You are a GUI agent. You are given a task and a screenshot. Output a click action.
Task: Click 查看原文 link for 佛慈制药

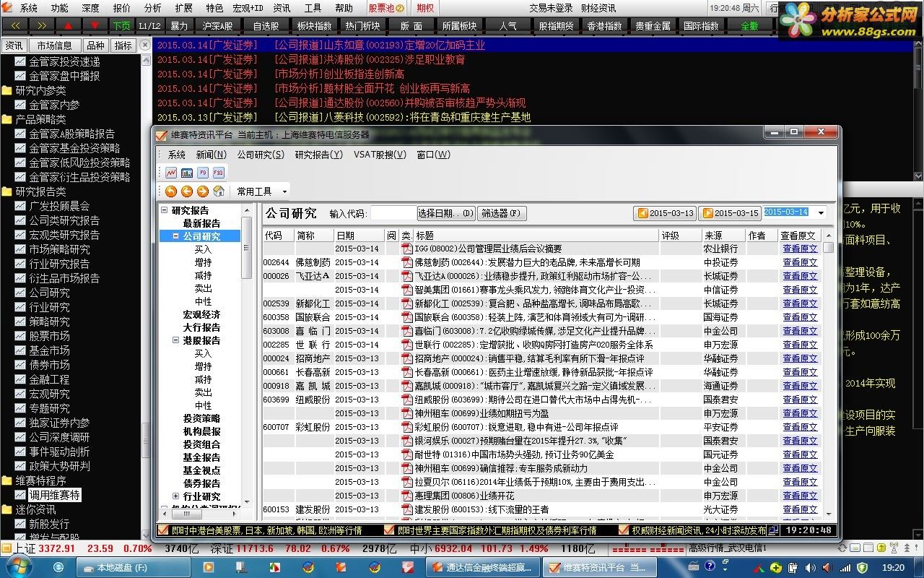pos(800,262)
